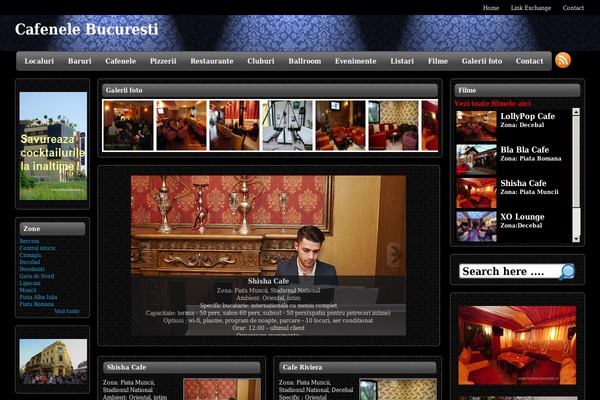This screenshot has height=400, width=600.
Task: Open the sixth gallery photo with patterned wallpaper
Action: (393, 125)
